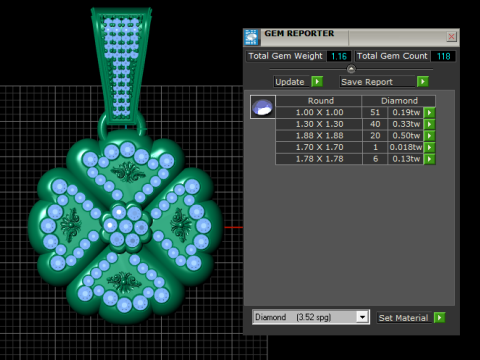
Task: Click the 0.19tw weight cell
Action: (x=406, y=112)
